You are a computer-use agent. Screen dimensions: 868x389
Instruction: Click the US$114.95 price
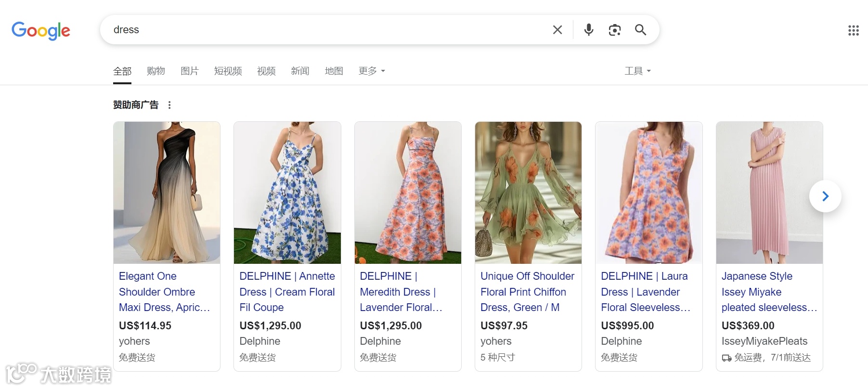point(145,326)
